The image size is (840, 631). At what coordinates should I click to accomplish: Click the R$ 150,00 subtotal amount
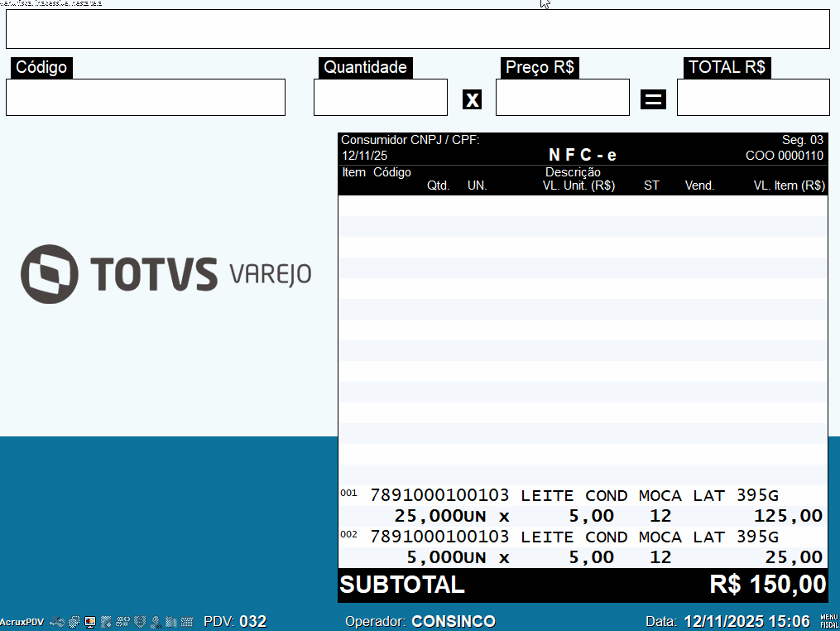click(x=768, y=585)
